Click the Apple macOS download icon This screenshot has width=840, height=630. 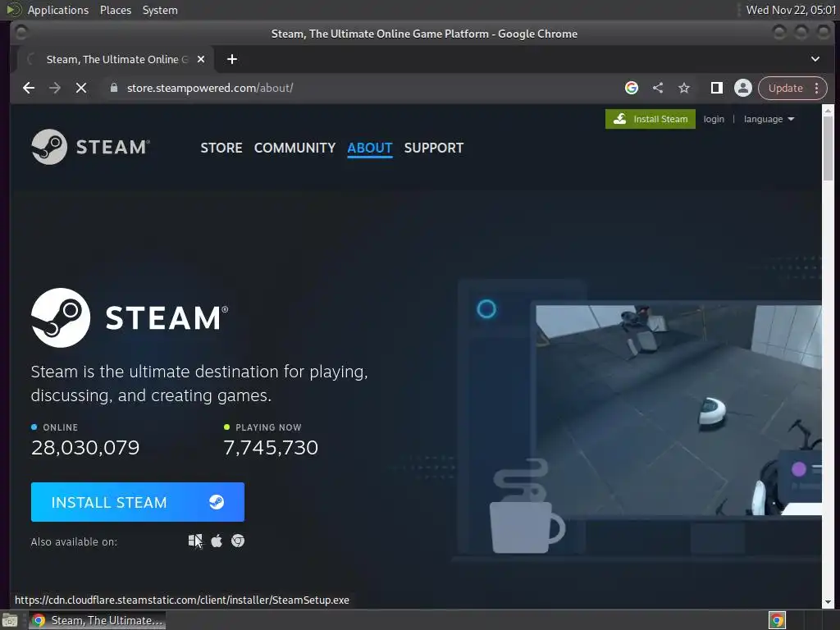tap(217, 541)
